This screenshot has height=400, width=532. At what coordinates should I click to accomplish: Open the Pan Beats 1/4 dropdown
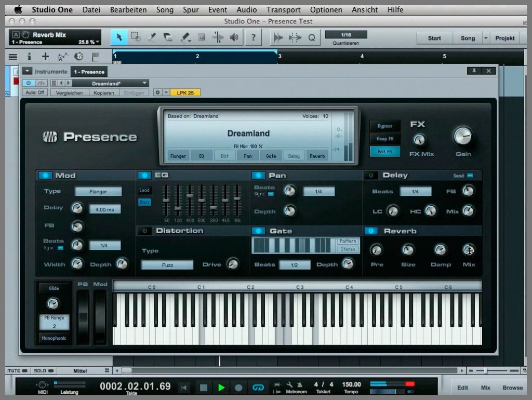pyautogui.click(x=318, y=191)
